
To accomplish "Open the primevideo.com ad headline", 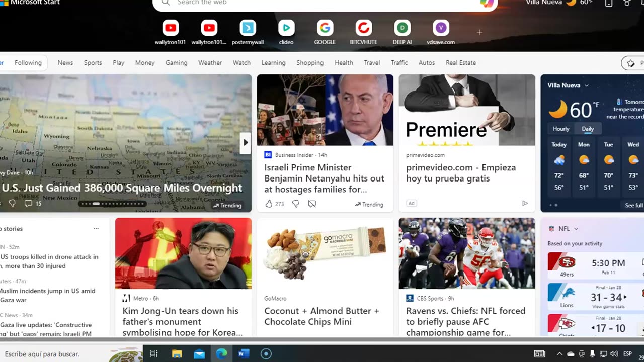I will 461,173.
